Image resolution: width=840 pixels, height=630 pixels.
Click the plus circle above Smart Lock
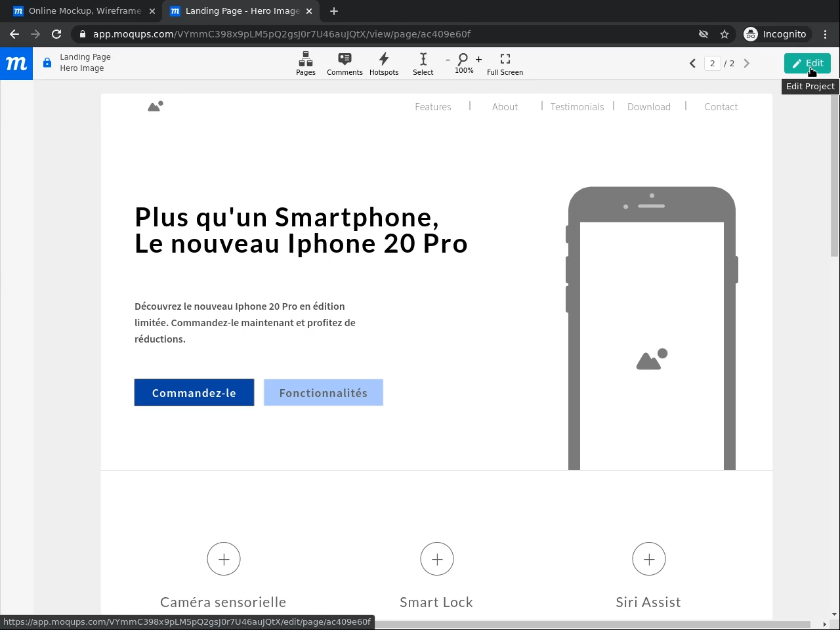[437, 559]
